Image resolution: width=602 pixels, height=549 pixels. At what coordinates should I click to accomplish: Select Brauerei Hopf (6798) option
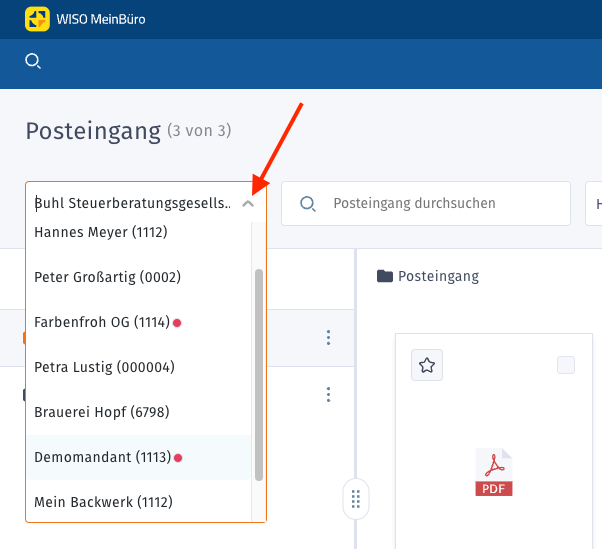tap(103, 412)
